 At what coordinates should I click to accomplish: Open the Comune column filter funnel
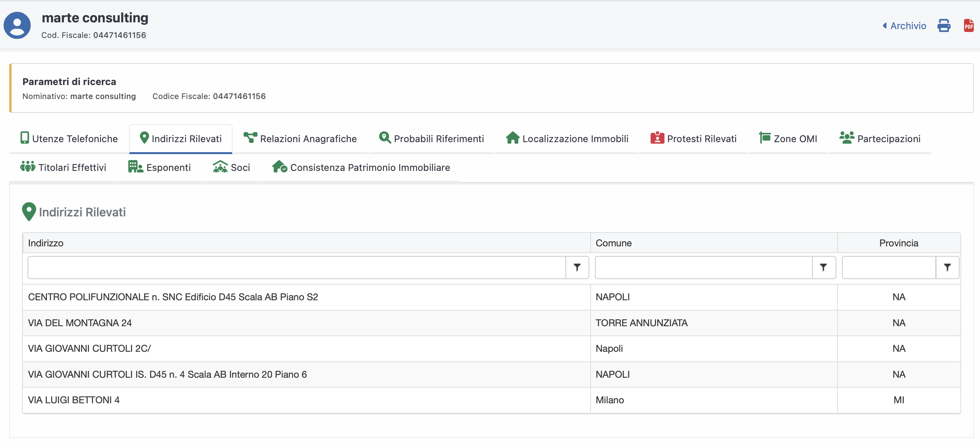coord(823,268)
